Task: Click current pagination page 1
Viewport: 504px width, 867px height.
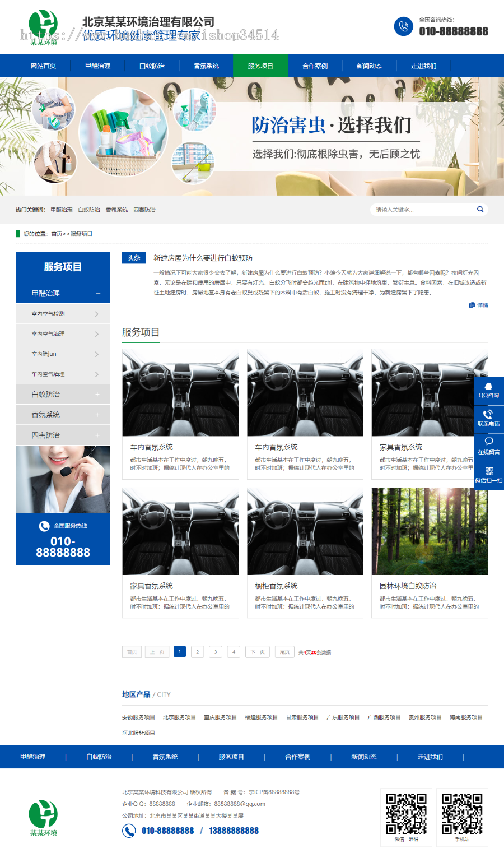Action: (x=180, y=652)
